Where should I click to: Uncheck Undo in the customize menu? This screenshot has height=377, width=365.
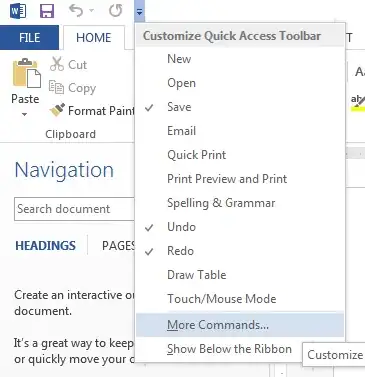[x=240, y=227]
